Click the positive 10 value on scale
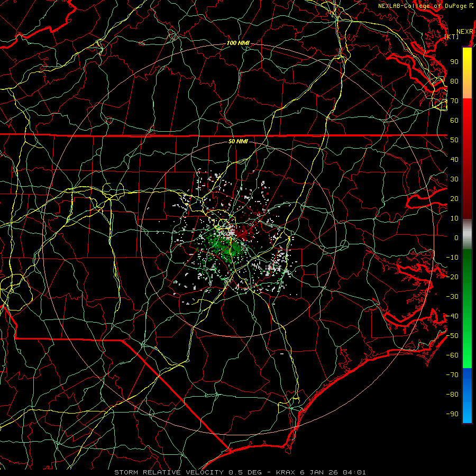The image size is (476, 476). tap(454, 218)
